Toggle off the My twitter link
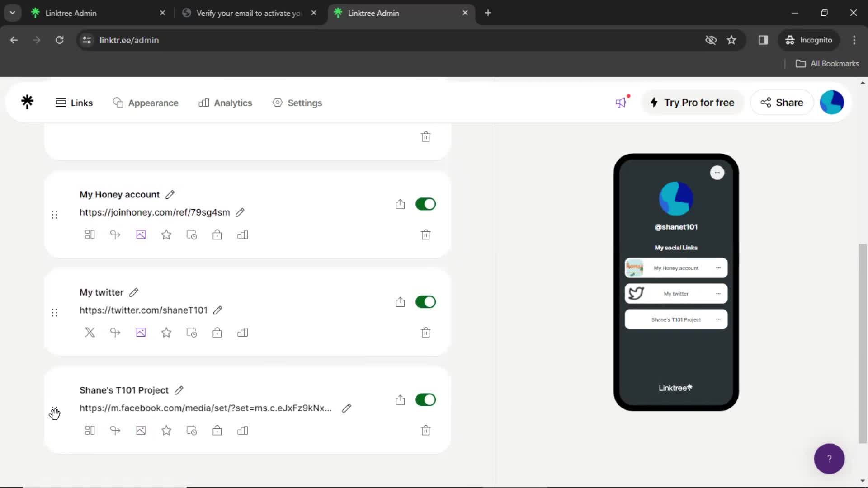The height and width of the screenshot is (488, 868). point(425,302)
